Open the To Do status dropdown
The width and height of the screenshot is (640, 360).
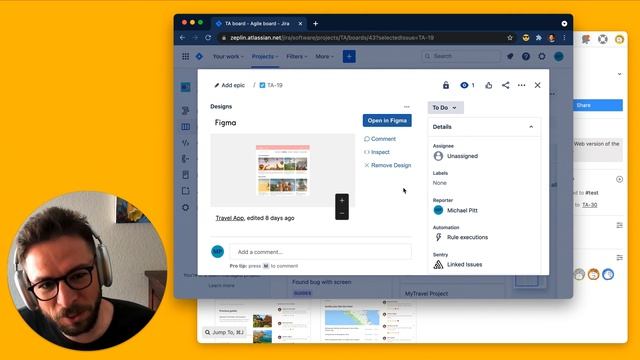coord(445,108)
